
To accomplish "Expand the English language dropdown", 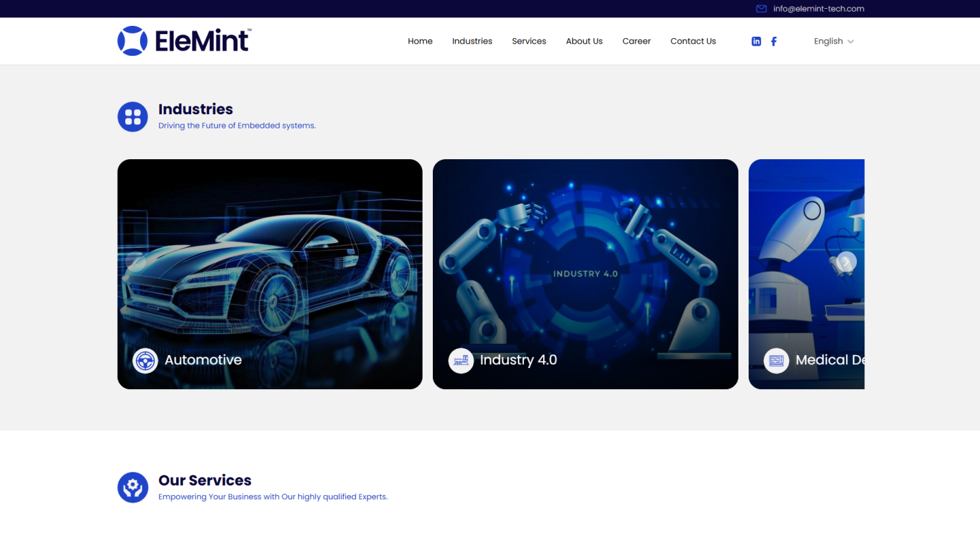I will tap(828, 41).
